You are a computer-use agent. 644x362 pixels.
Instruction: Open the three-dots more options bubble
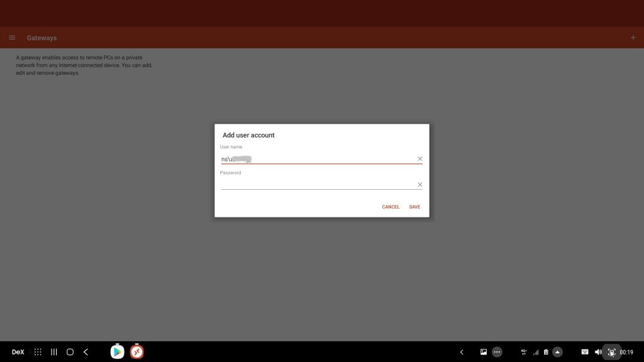tap(497, 352)
